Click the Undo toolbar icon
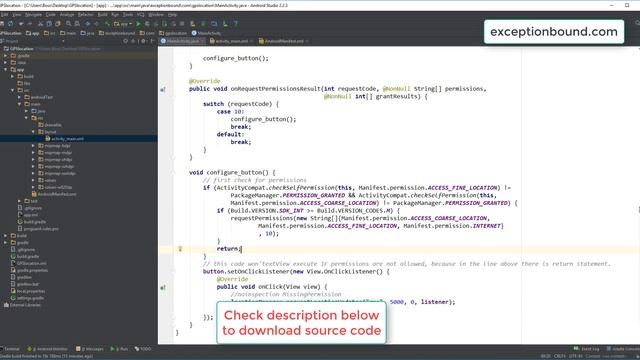This screenshot has width=640, height=360. tap(21, 24)
